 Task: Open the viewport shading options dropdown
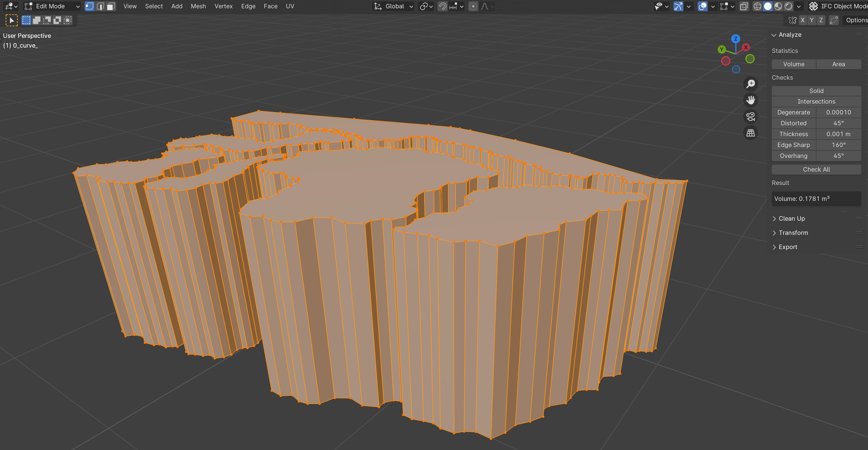coord(799,6)
